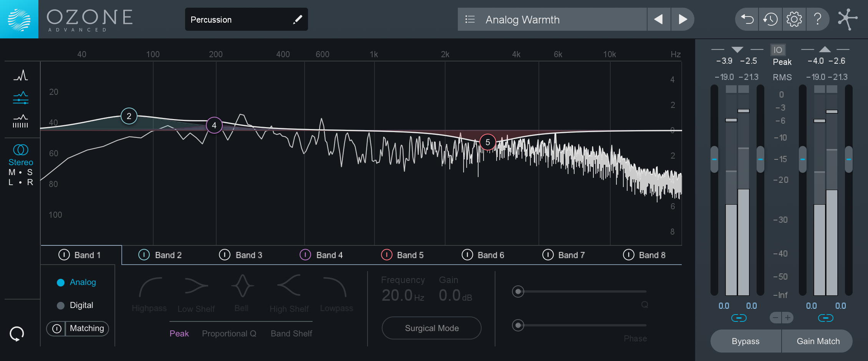The width and height of the screenshot is (868, 361).
Task: Enable Band 3 power toggle
Action: 225,255
